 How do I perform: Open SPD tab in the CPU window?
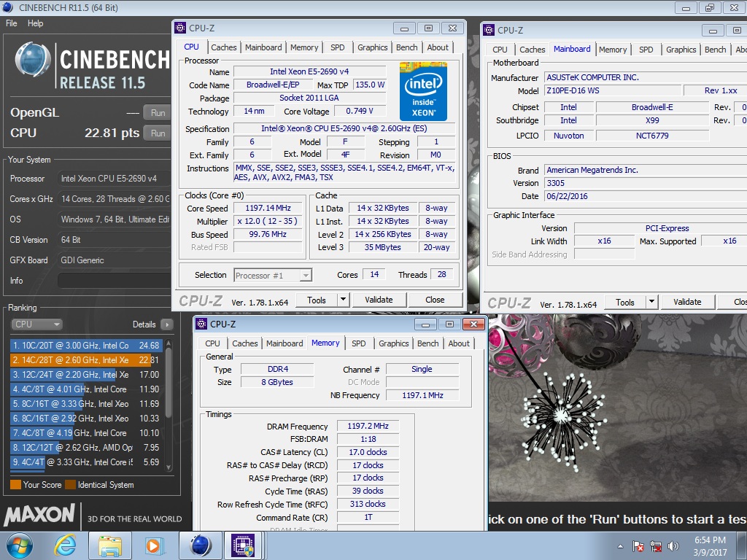[337, 47]
